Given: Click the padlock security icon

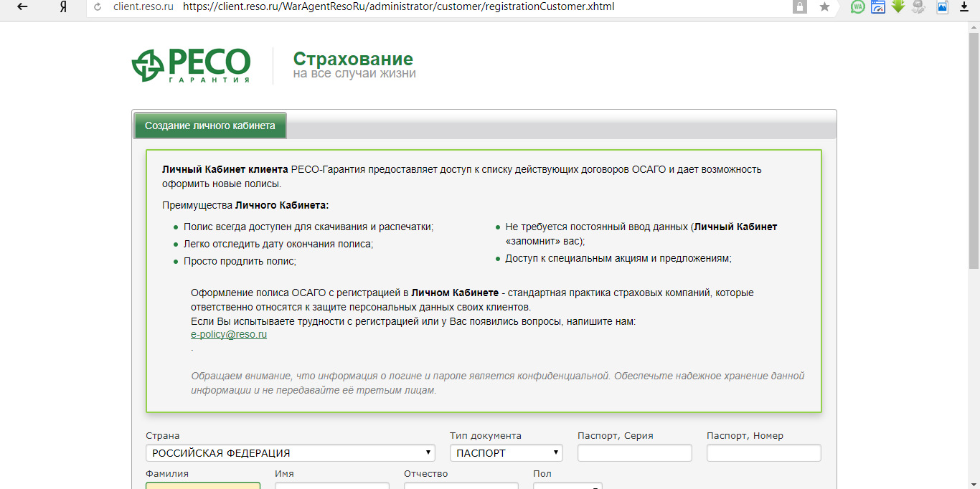Looking at the screenshot, I should tap(799, 7).
